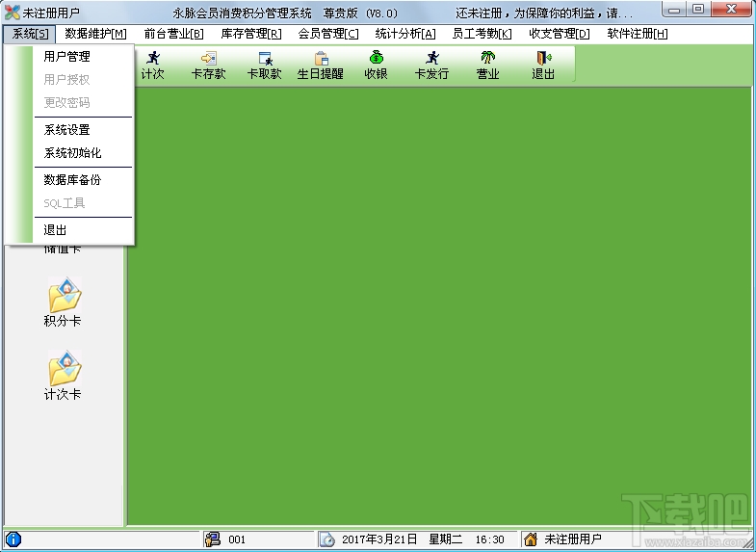The height and width of the screenshot is (552, 756).
Task: Click the app logo in title bar
Action: pos(12,13)
